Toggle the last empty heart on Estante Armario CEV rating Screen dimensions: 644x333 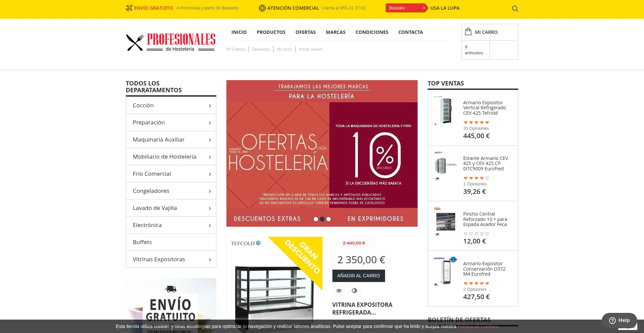(487, 178)
